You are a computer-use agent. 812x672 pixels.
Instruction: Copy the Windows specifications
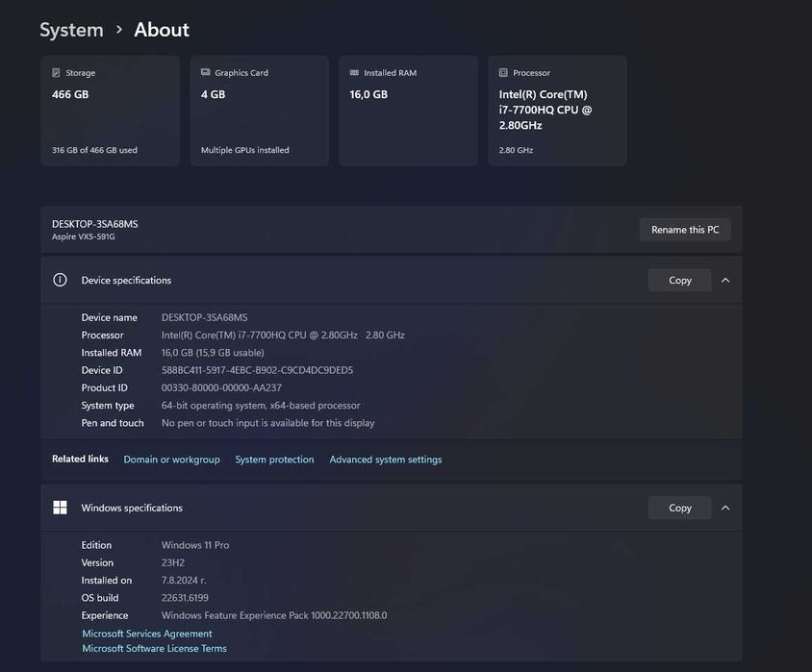coord(679,508)
